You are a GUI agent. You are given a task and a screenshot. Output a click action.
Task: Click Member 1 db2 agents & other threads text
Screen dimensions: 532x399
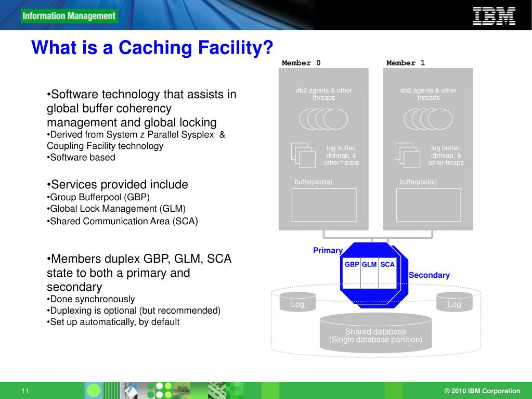tap(428, 94)
